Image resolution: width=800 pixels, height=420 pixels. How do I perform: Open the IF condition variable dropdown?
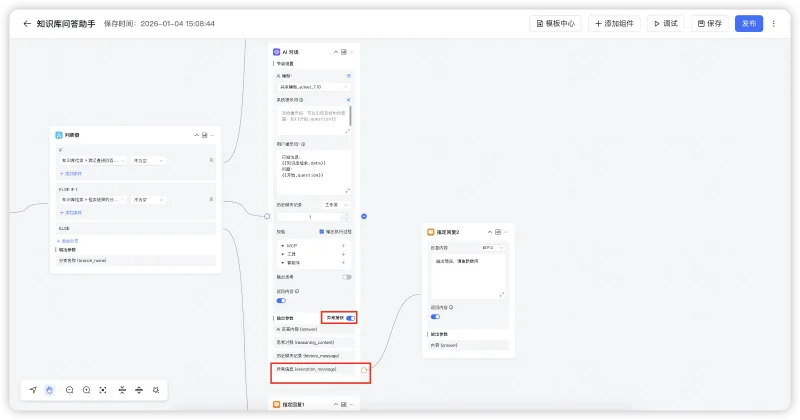pos(93,160)
